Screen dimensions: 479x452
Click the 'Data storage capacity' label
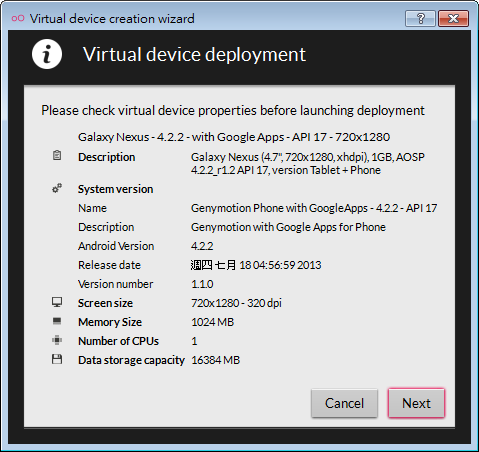point(131,360)
